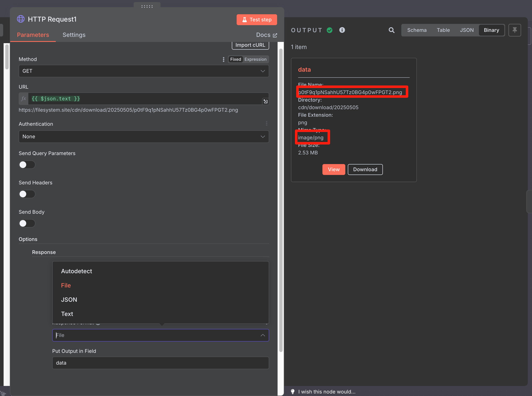Image resolution: width=532 pixels, height=396 pixels.
Task: Show output in JSON view
Action: coord(467,30)
